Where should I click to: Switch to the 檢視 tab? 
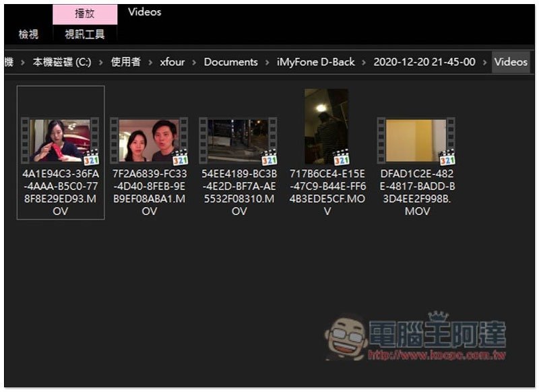click(x=28, y=34)
